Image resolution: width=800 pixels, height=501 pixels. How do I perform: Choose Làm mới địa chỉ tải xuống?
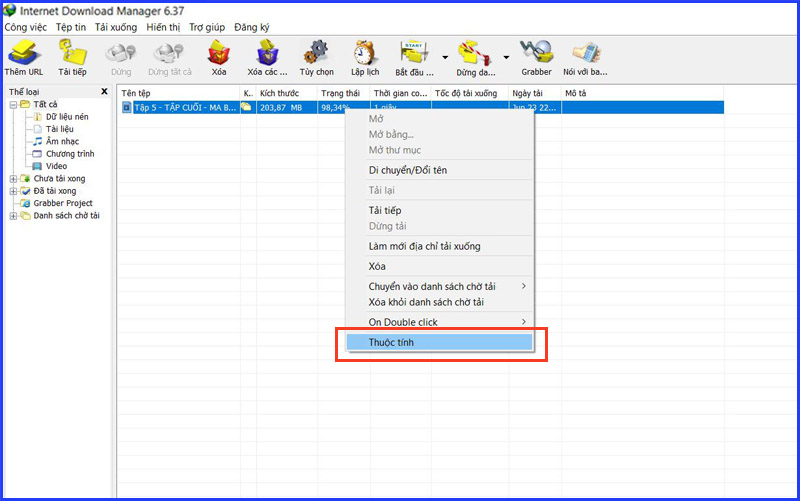tap(439, 246)
